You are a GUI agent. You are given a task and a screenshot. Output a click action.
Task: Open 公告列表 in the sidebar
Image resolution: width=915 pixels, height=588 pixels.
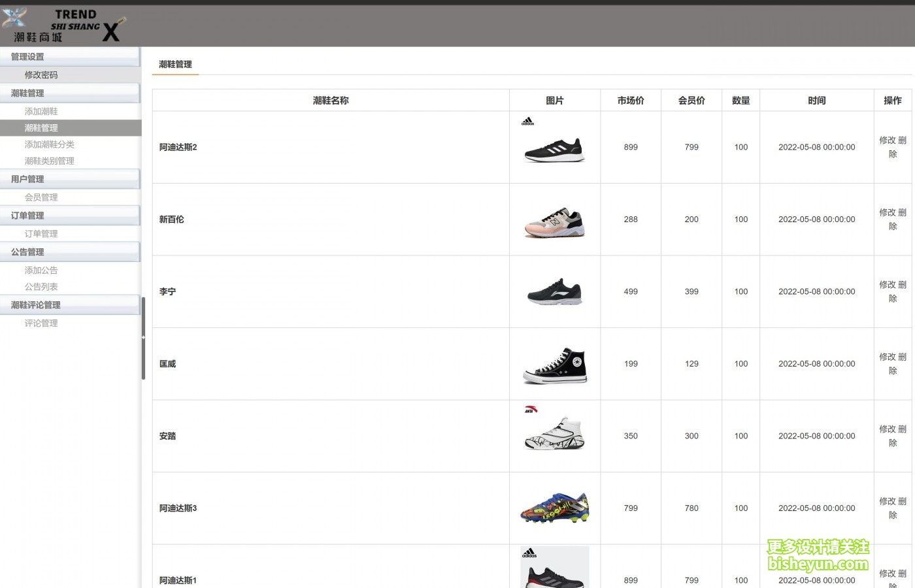(x=41, y=287)
